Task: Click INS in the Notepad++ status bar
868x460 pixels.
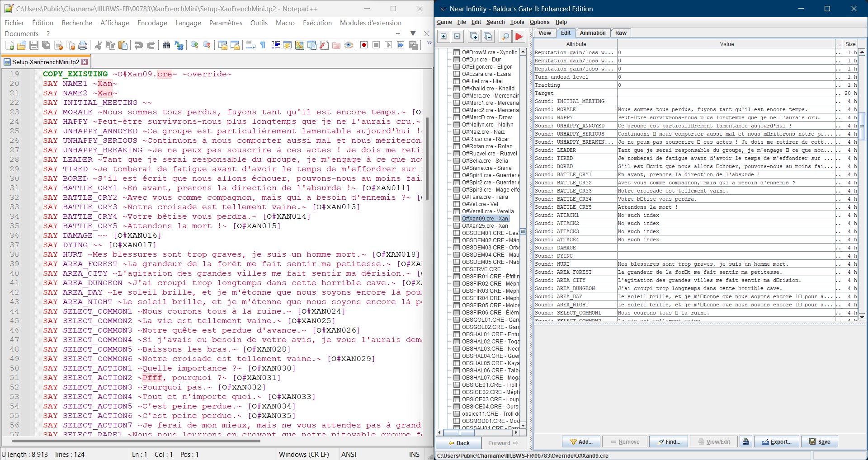Action: coord(414,455)
